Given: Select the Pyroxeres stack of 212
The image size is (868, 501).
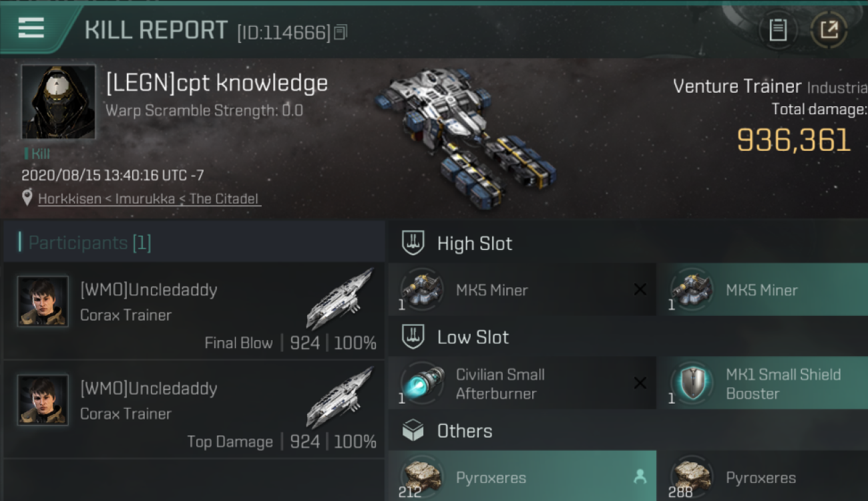Looking at the screenshot, I should 522,476.
